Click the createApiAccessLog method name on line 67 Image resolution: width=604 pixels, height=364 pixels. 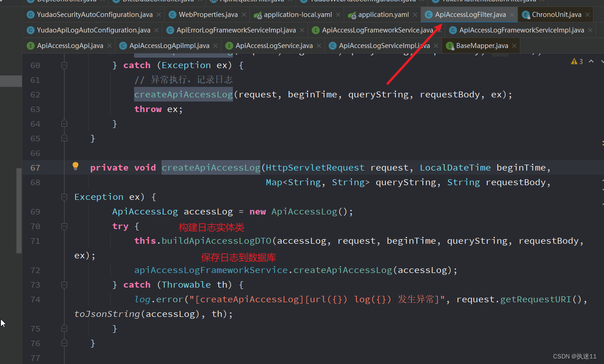pos(211,168)
